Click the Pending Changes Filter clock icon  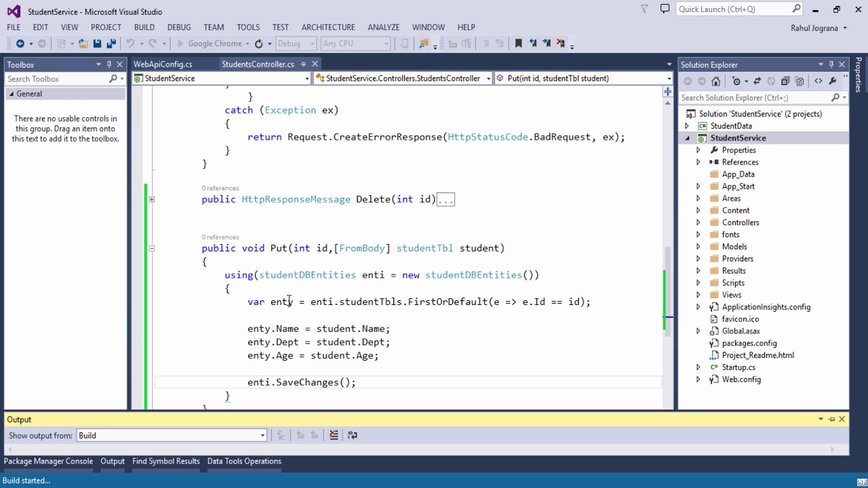736,81
